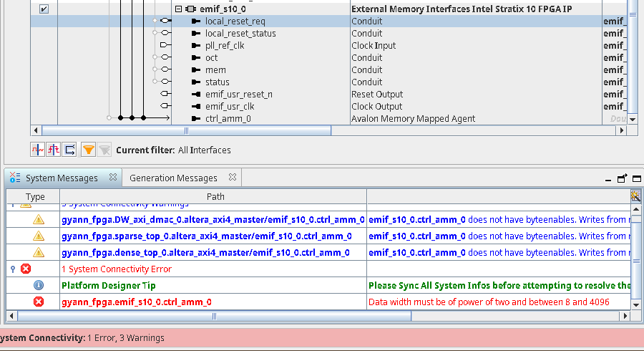Viewport: 644px width, 351px height.
Task: Click the red gyann_fpga.emif_s10_0.ctrl_amm_0 error path
Action: pos(137,302)
